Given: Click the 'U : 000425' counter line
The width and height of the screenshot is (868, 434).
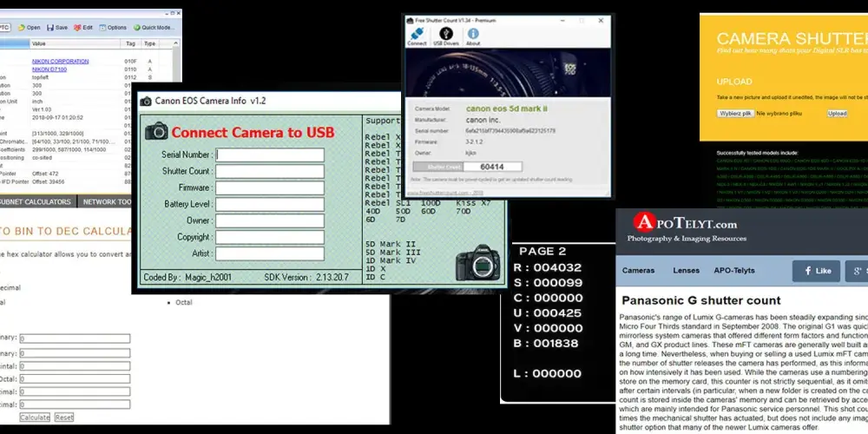Looking at the screenshot, I should [x=548, y=312].
